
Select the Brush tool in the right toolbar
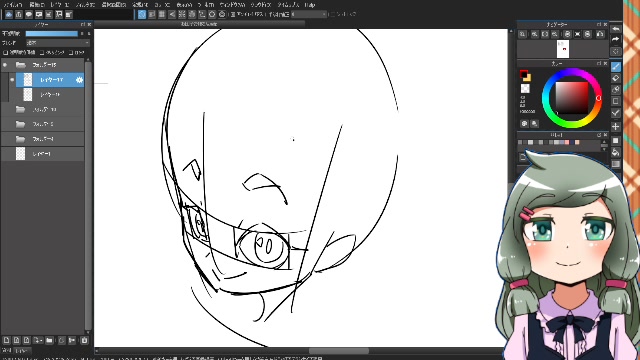[x=616, y=67]
